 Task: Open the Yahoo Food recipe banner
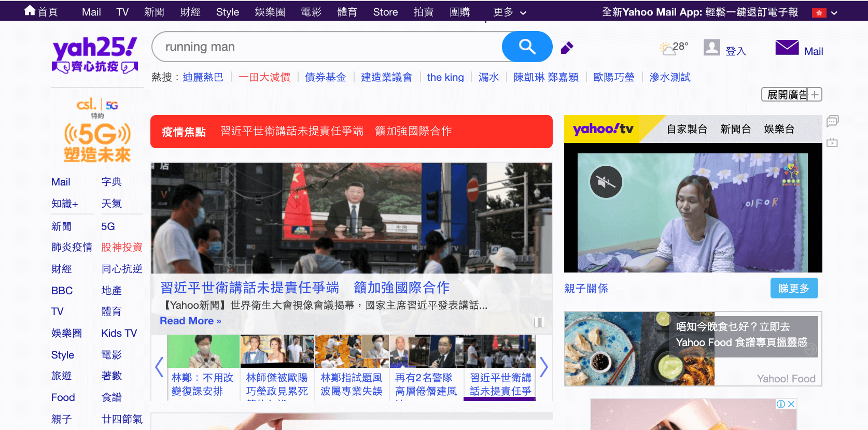tap(693, 348)
